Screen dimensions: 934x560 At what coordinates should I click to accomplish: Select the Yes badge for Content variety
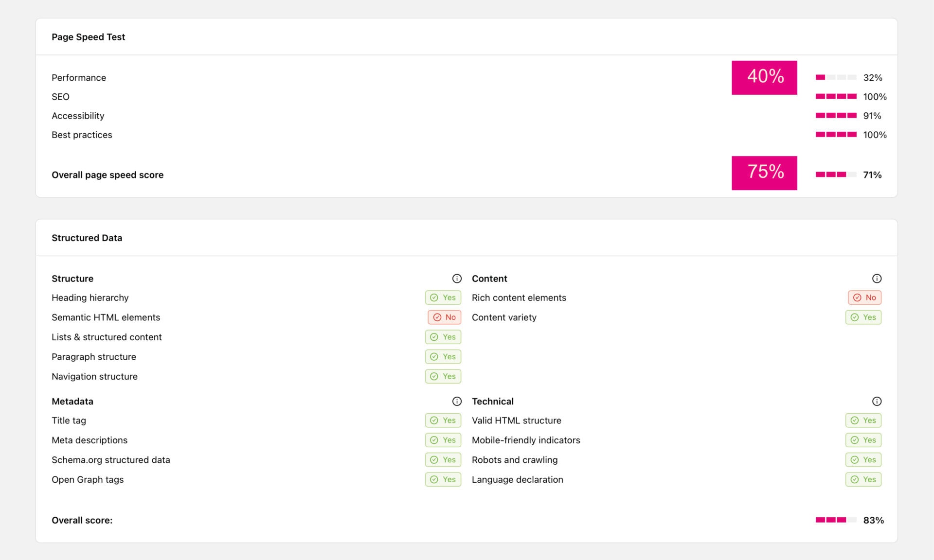[863, 317]
